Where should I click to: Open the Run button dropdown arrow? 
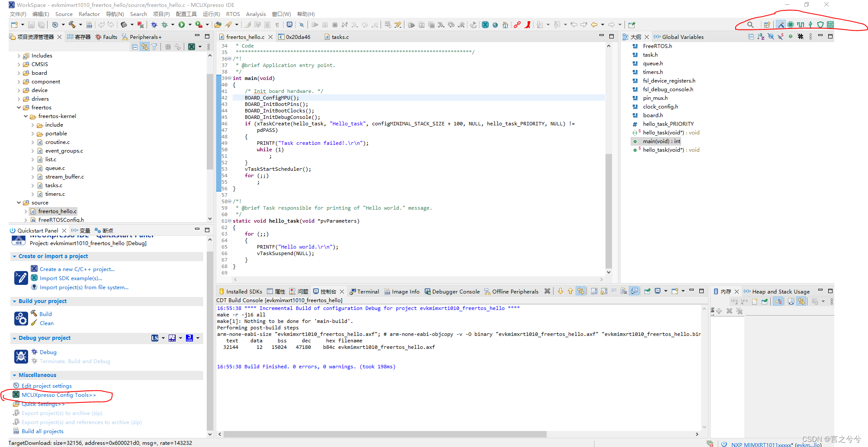click(x=190, y=25)
